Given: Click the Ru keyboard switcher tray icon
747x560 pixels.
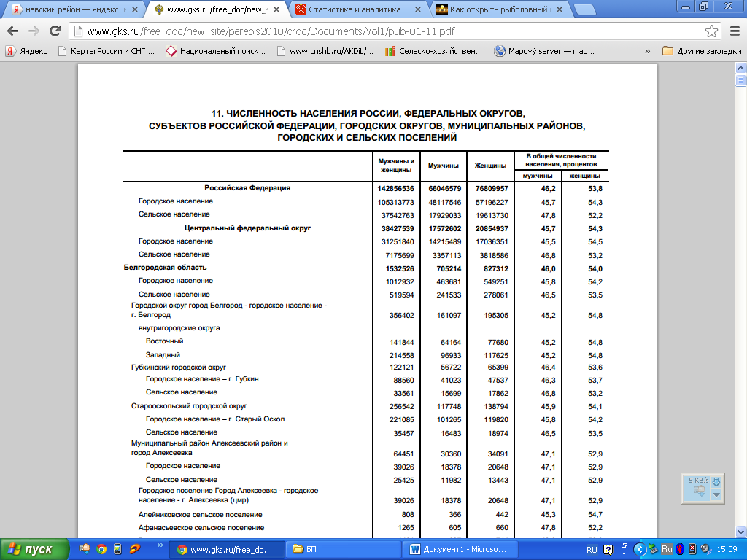Looking at the screenshot, I should tap(667, 549).
